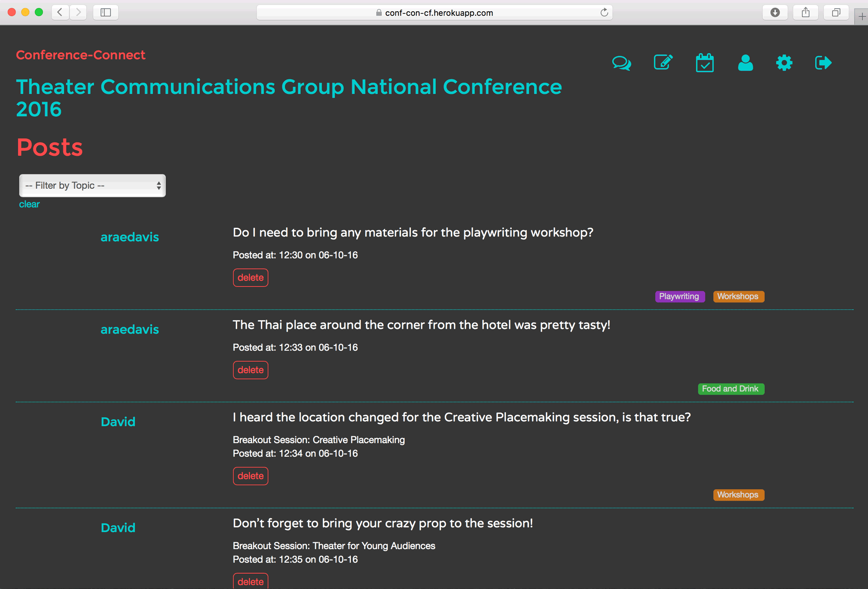Select the Workshops tag on David's post
Screen dimensions: 868x589
click(738, 495)
